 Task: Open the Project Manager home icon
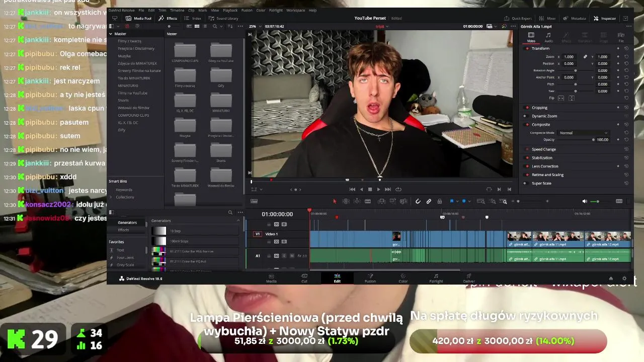(611, 279)
